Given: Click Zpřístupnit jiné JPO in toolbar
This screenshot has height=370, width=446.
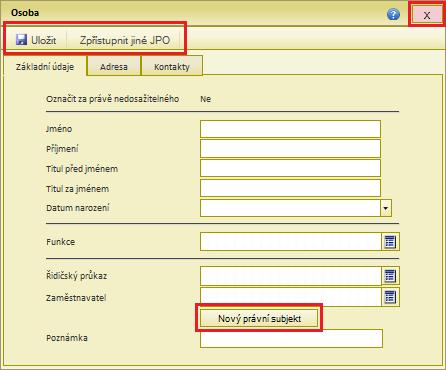Looking at the screenshot, I should pyautogui.click(x=125, y=40).
